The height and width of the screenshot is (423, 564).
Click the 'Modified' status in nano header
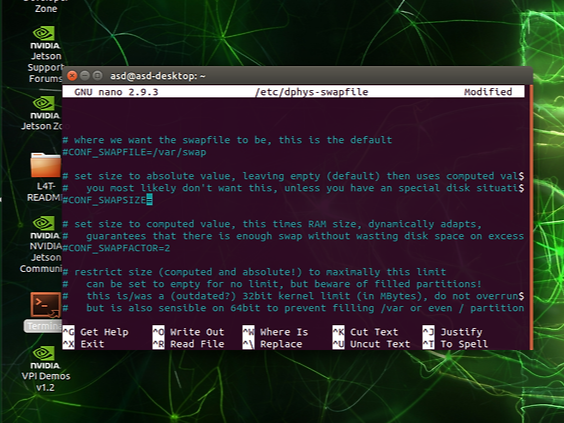[488, 92]
